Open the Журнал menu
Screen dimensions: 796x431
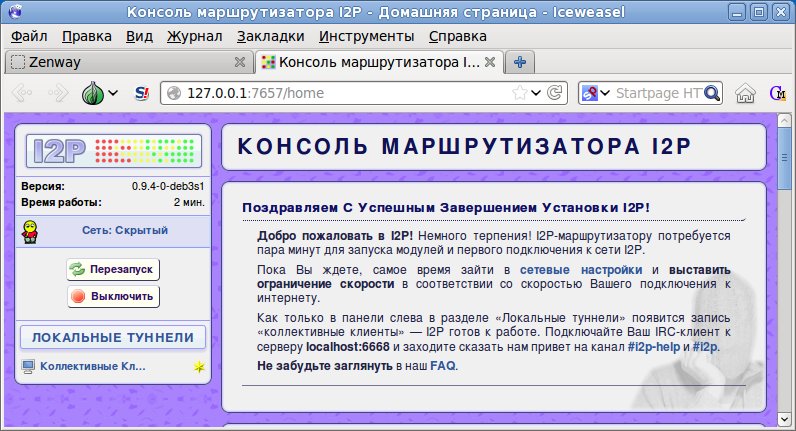[194, 36]
